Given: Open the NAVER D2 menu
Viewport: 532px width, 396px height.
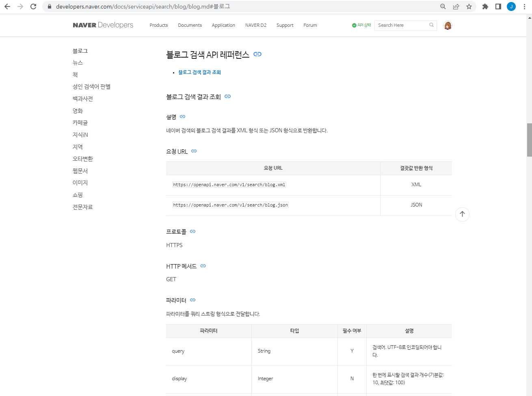Looking at the screenshot, I should (x=256, y=25).
